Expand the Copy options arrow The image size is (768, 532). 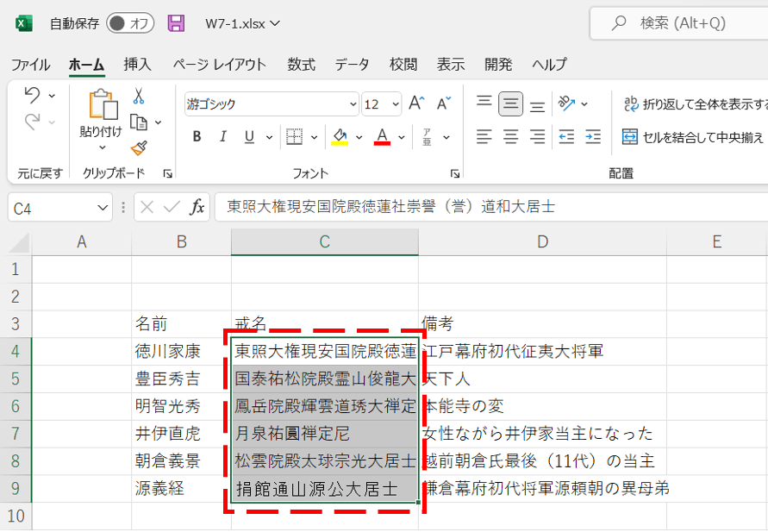(x=159, y=122)
